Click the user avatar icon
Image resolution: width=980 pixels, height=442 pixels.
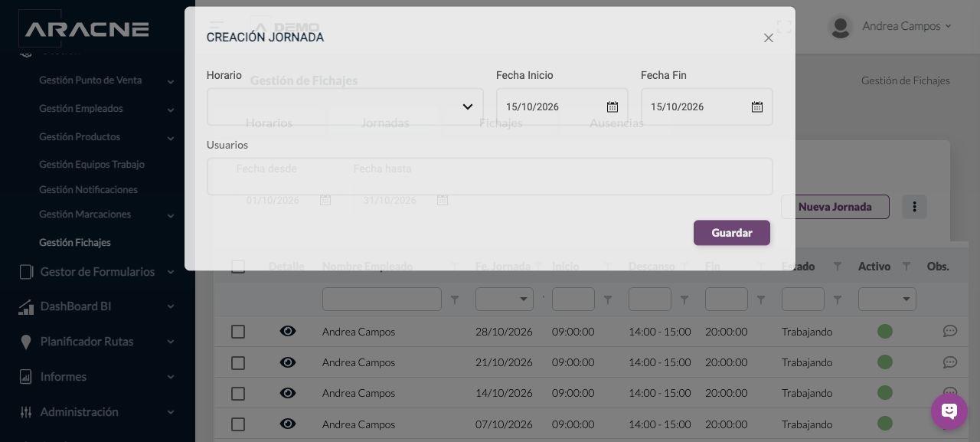point(841,27)
